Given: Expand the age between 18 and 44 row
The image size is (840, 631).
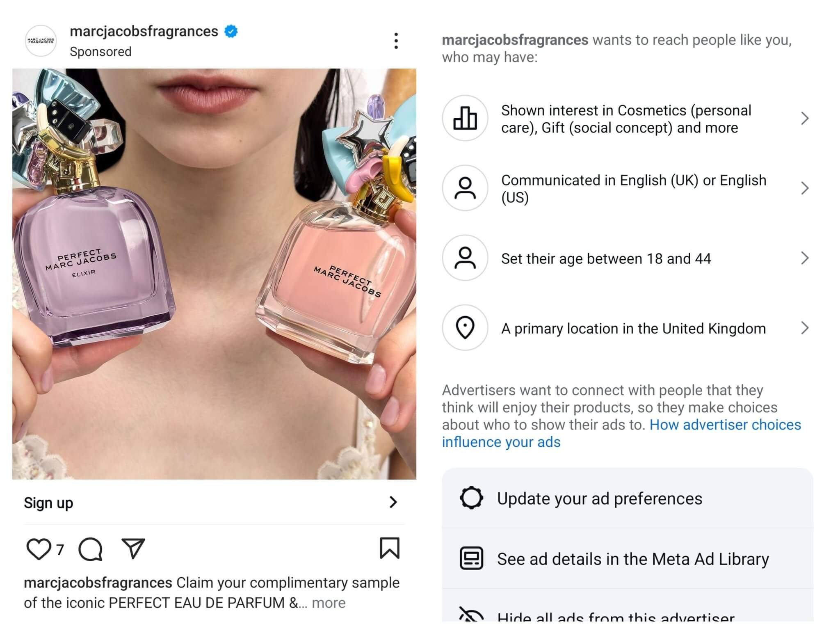Looking at the screenshot, I should 804,258.
